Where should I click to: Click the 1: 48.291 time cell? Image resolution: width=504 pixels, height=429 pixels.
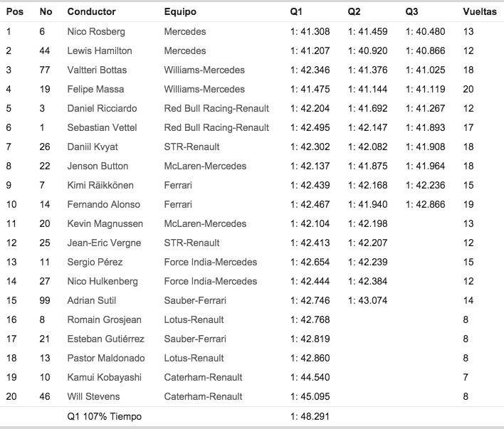310,416
